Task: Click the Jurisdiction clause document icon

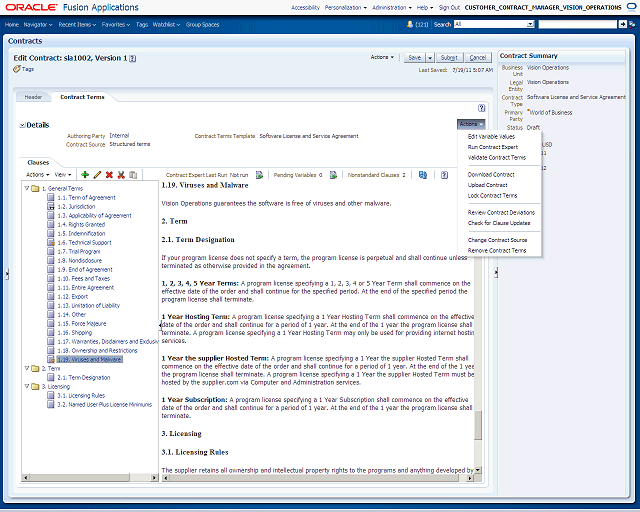Action: click(x=51, y=206)
